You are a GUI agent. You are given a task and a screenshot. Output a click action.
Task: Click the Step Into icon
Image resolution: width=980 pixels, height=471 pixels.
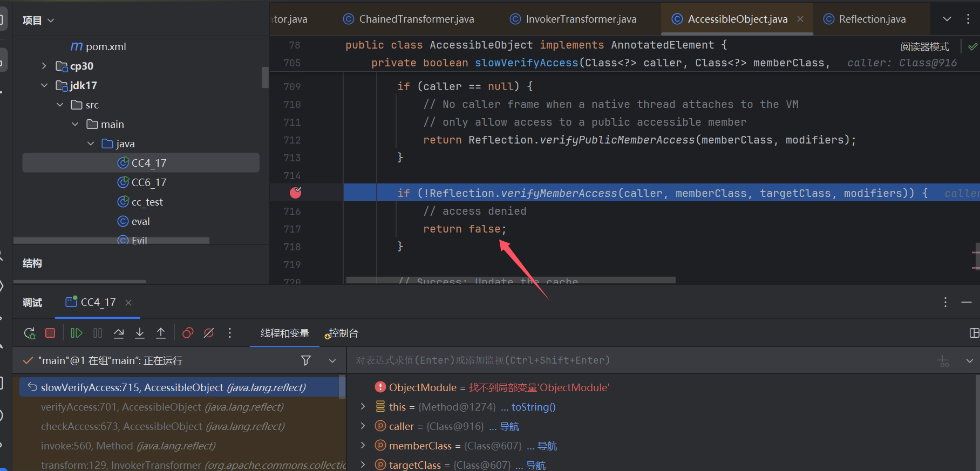pyautogui.click(x=140, y=333)
